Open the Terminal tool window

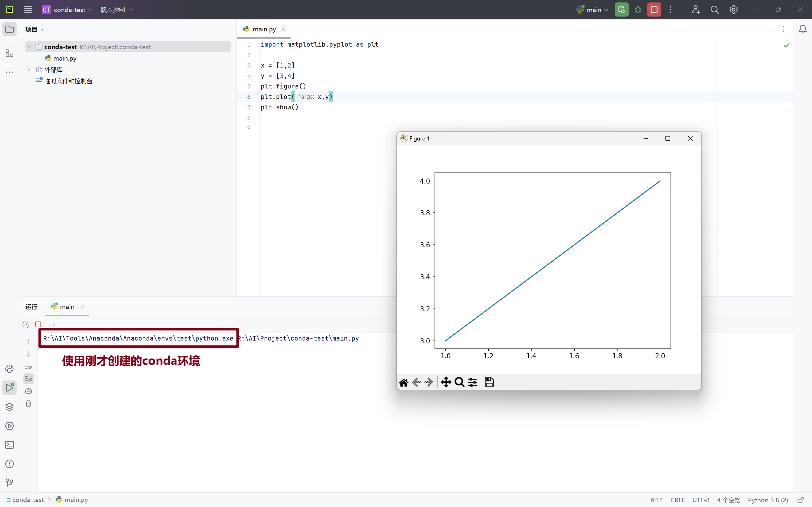(x=10, y=445)
